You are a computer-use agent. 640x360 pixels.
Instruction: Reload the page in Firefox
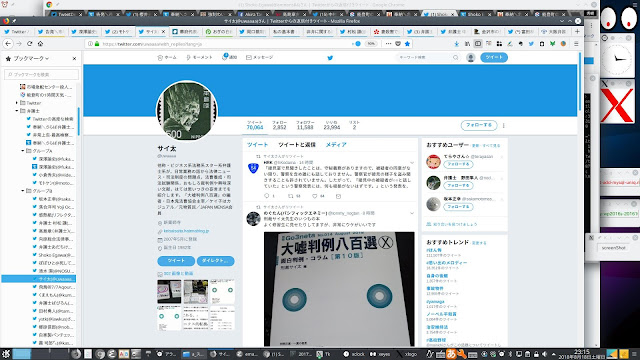click(29, 44)
